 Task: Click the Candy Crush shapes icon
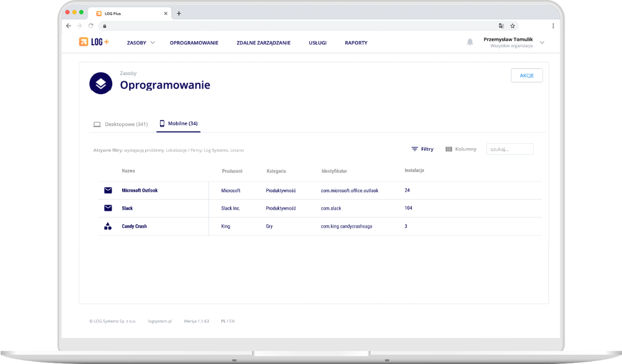(108, 226)
